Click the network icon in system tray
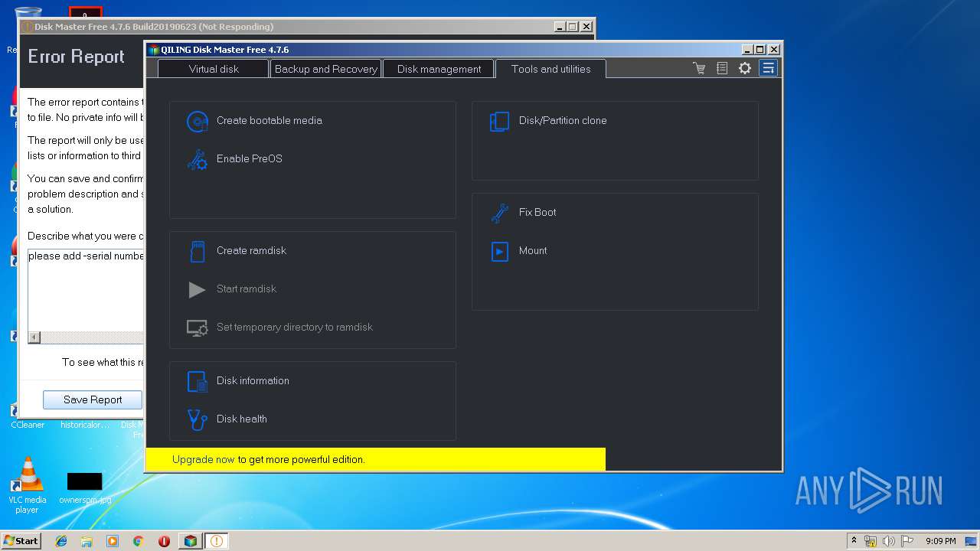Screen dimensions: 980x551 click(x=871, y=541)
